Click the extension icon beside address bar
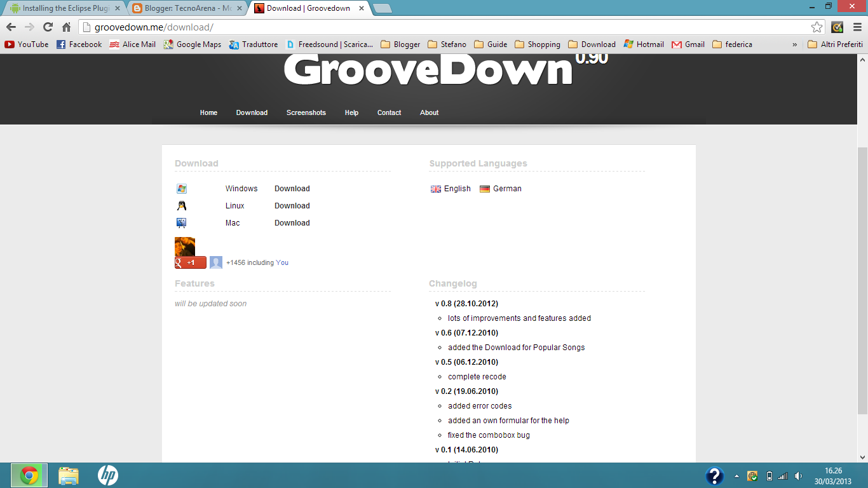Viewport: 868px width, 488px height. click(x=837, y=27)
